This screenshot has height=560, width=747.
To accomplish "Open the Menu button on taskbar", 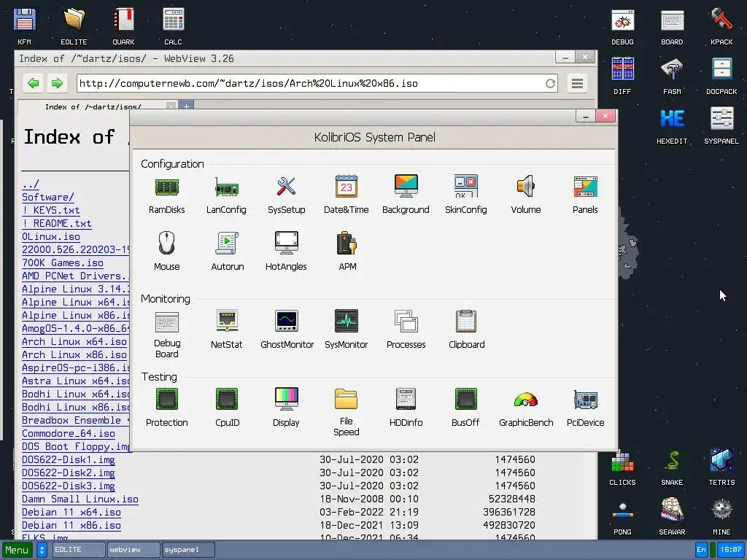I will click(x=18, y=550).
